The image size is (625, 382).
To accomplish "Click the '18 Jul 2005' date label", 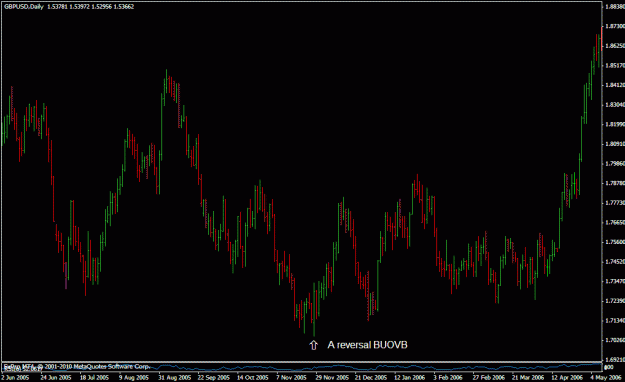I will [94, 377].
